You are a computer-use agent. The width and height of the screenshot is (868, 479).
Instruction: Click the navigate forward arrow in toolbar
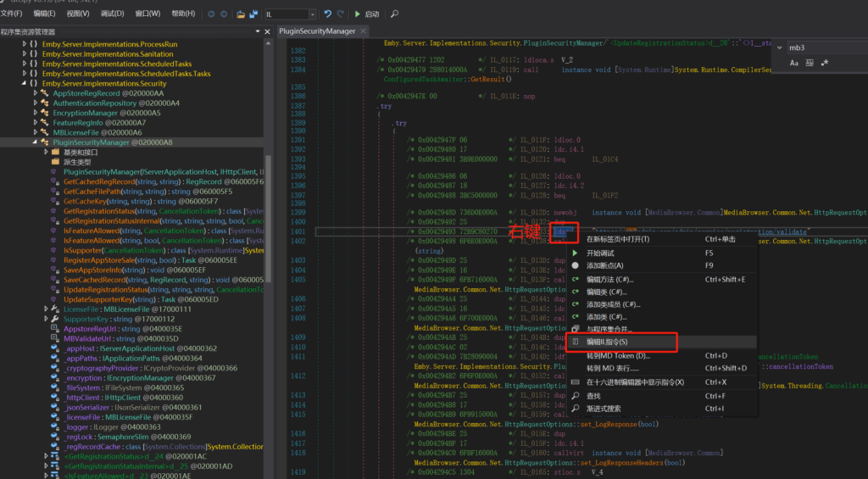tap(224, 14)
